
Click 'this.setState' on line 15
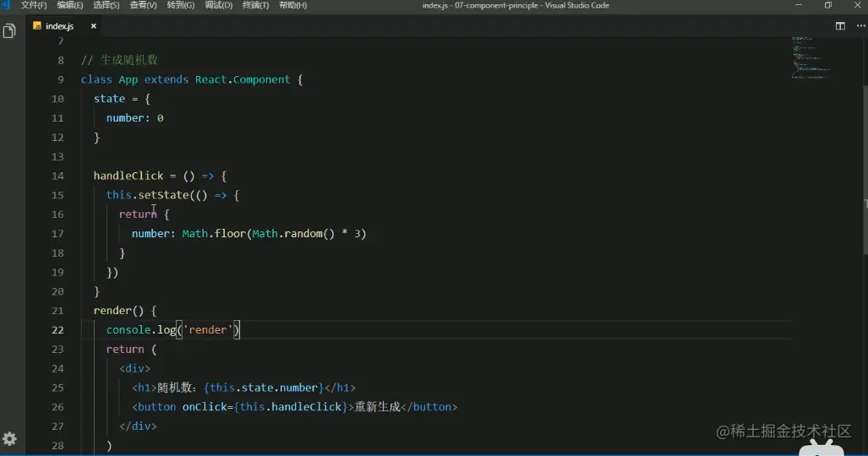pyautogui.click(x=147, y=195)
